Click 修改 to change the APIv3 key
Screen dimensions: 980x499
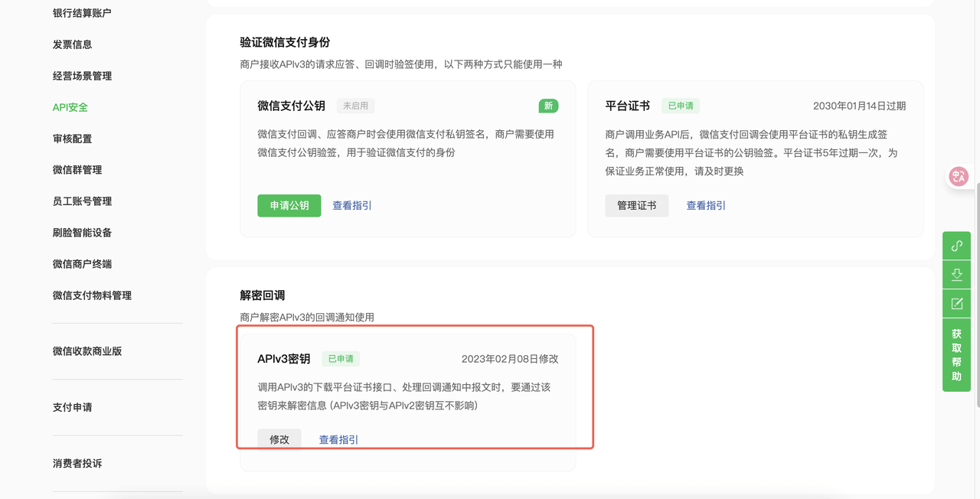tap(279, 439)
